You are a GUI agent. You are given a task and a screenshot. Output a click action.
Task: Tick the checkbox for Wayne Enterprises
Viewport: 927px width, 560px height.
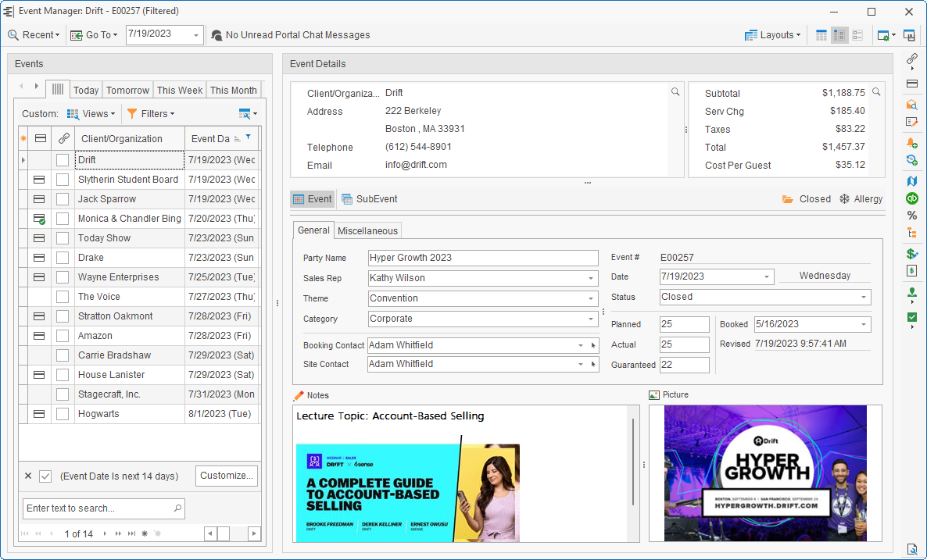click(63, 277)
